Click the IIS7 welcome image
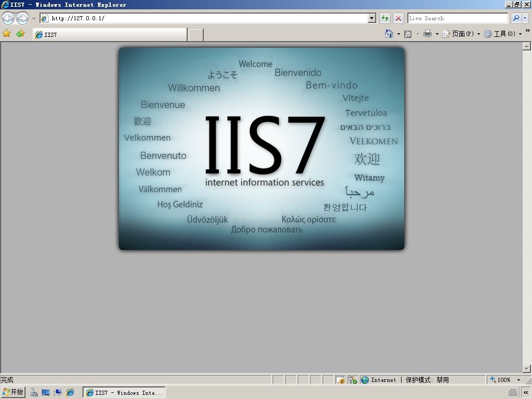This screenshot has width=532, height=399. tap(262, 149)
